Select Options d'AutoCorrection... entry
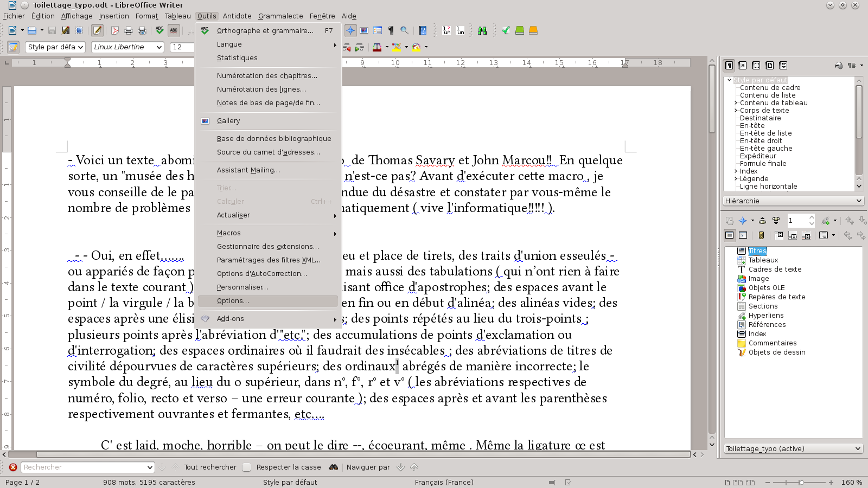 [268, 274]
